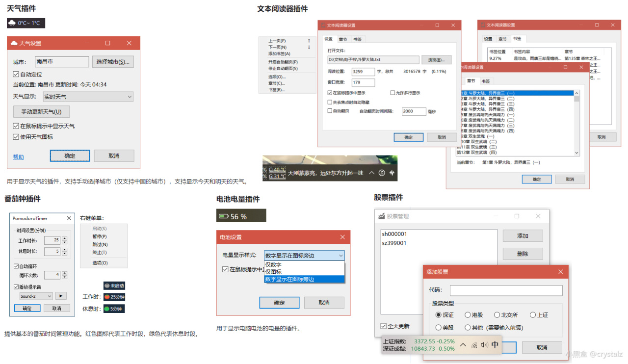Enable 允许多行显示 checkbox
628x364 pixels.
(392, 93)
